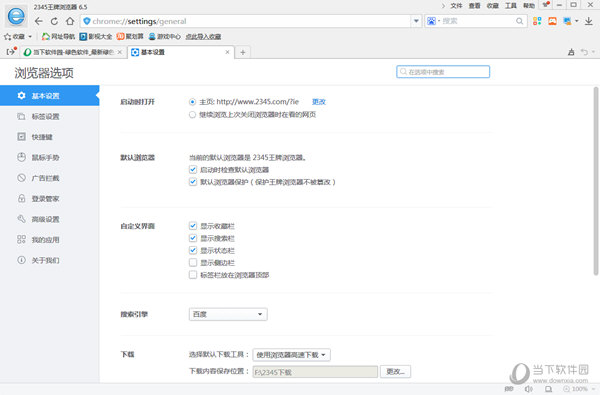
Task: Open the 百度 search engine dropdown
Action: pyautogui.click(x=228, y=314)
